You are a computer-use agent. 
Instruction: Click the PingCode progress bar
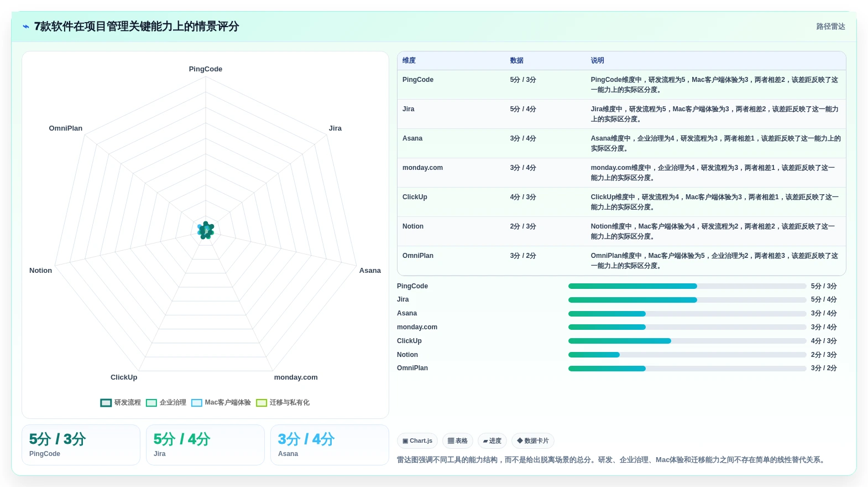(687, 286)
